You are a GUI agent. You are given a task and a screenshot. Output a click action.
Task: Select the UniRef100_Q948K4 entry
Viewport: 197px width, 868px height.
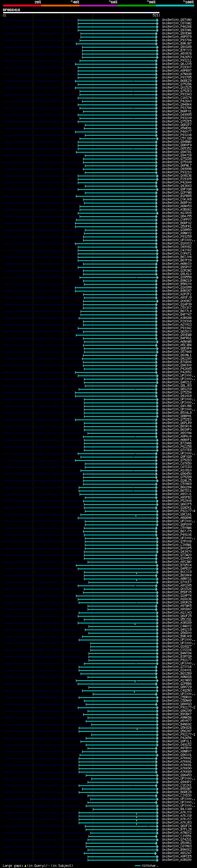tap(176, 104)
